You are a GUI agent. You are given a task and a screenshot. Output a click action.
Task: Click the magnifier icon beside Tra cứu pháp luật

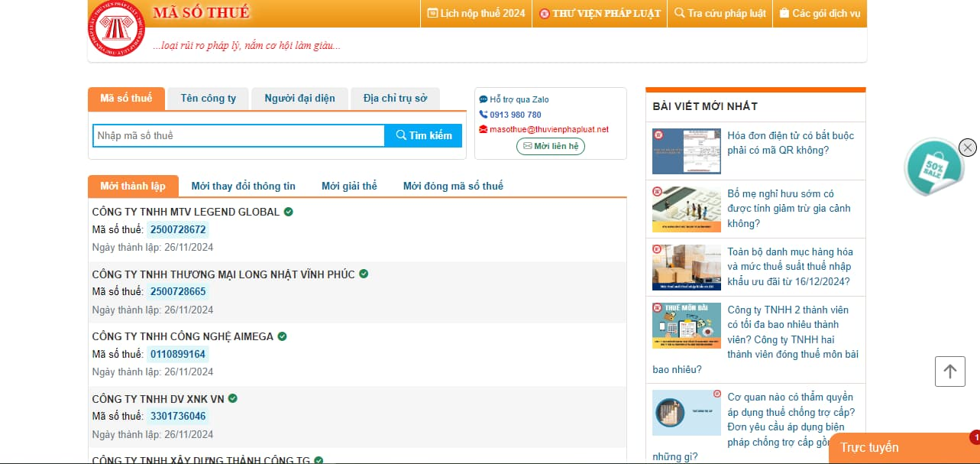point(680,14)
